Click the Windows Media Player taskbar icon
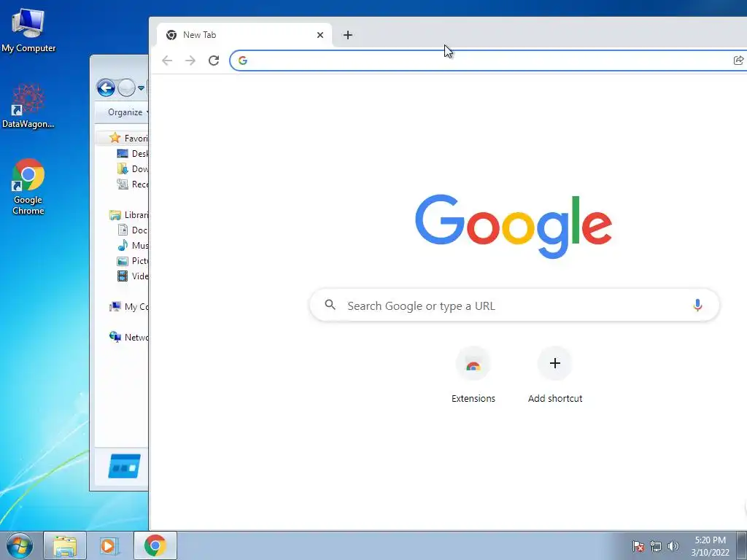This screenshot has width=747, height=560. [x=109, y=545]
